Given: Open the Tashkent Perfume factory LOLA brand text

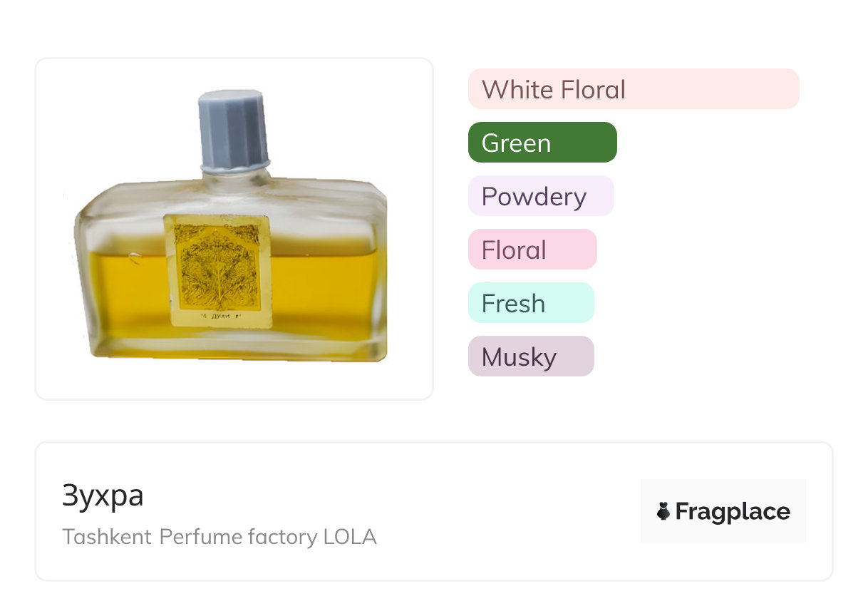Looking at the screenshot, I should (219, 536).
